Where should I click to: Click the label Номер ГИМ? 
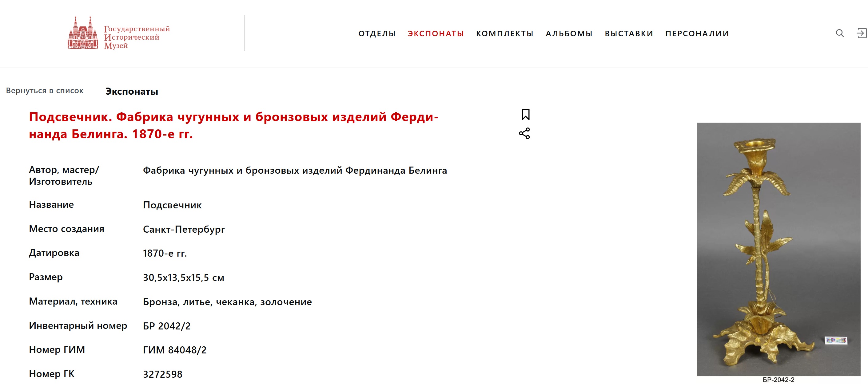(57, 349)
